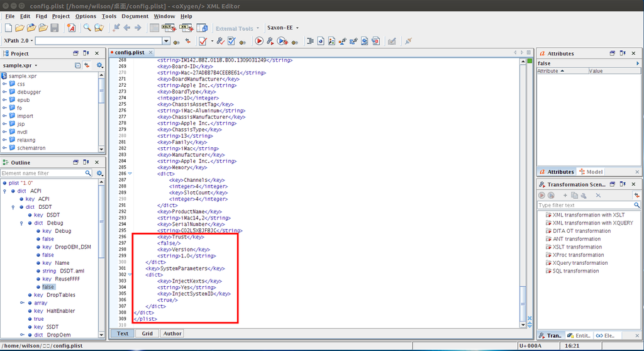Open the Document menu
644x351 pixels.
135,16
